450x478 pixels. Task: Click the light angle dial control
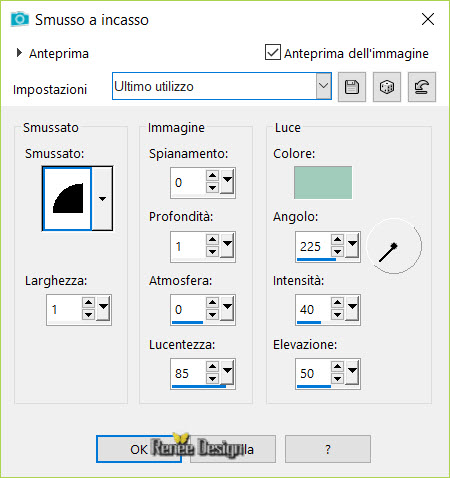click(394, 246)
